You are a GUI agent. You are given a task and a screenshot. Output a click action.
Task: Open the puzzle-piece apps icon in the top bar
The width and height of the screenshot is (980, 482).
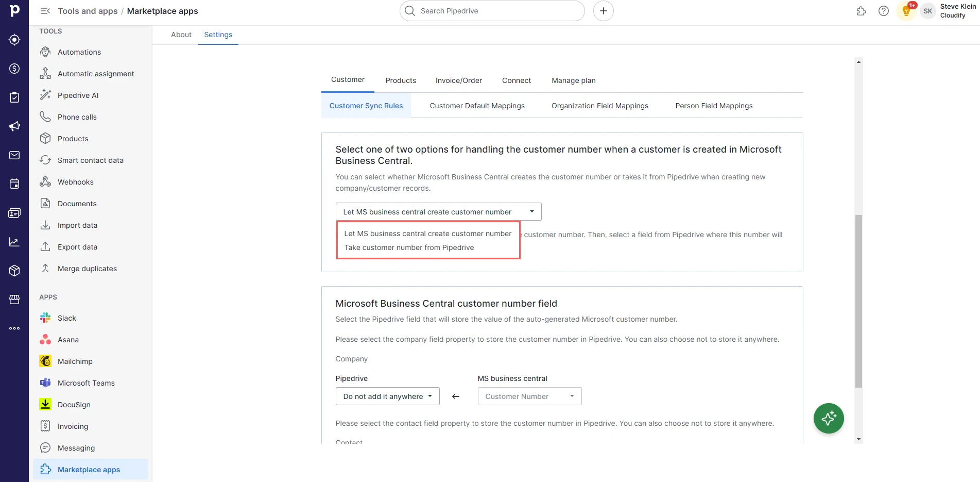[861, 11]
